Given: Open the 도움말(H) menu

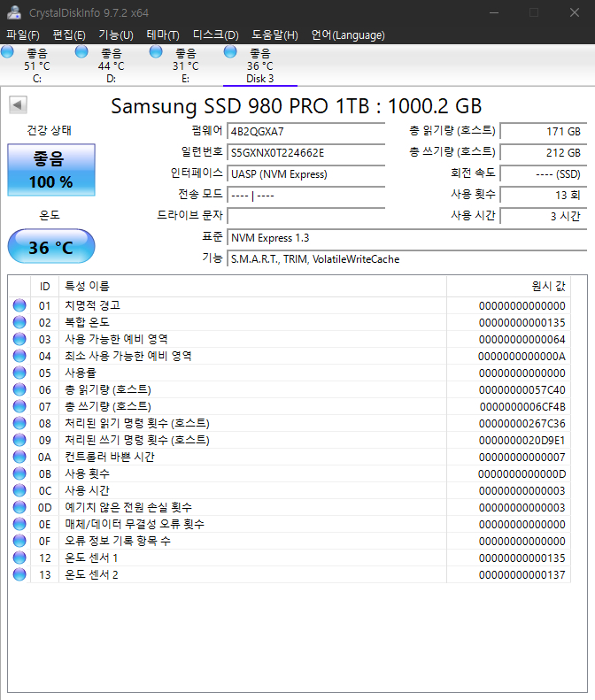Looking at the screenshot, I should point(274,35).
